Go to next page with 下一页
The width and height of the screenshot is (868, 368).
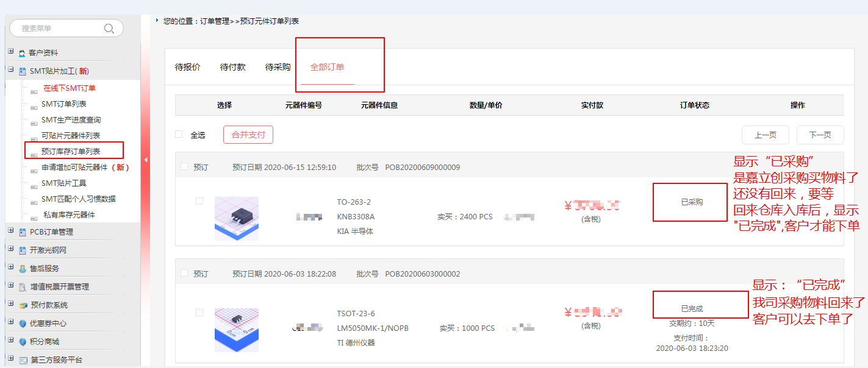(820, 135)
